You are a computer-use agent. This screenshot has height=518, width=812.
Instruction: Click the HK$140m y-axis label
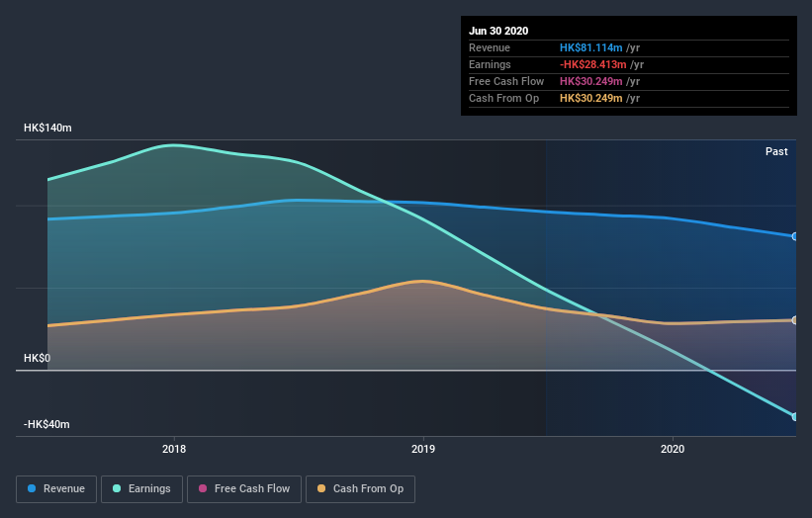point(47,128)
